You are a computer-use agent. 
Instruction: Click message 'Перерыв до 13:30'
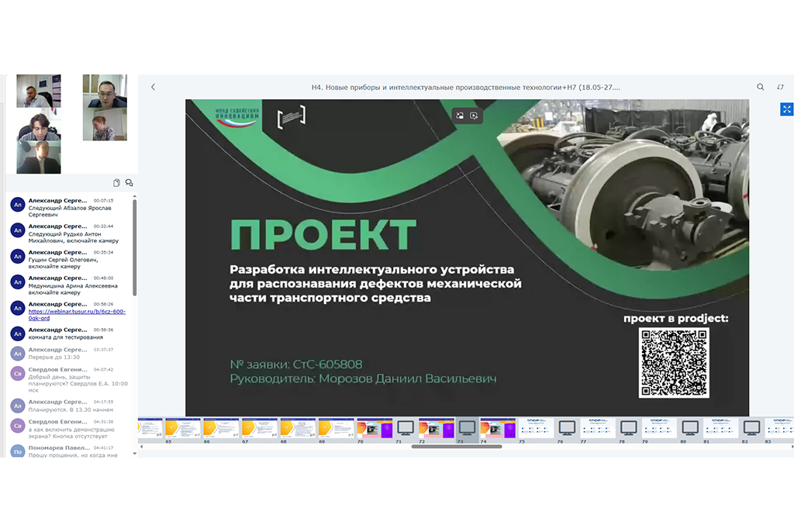[x=54, y=357]
